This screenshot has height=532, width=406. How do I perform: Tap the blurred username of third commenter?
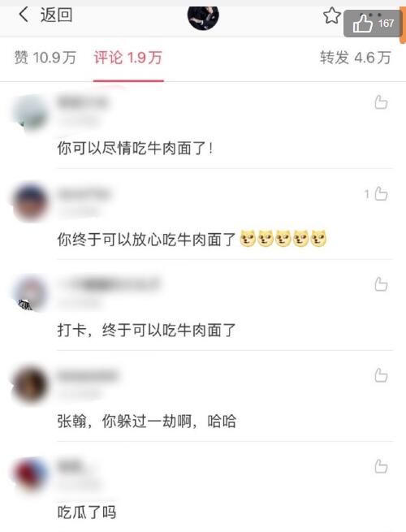point(110,284)
